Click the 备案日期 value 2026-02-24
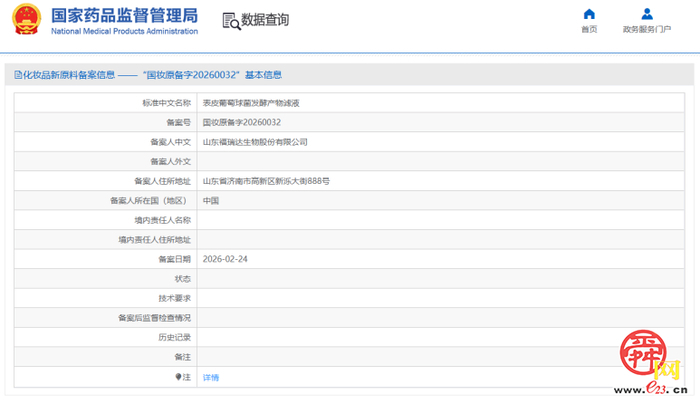Viewport: 700px width, 404px height. pyautogui.click(x=225, y=259)
